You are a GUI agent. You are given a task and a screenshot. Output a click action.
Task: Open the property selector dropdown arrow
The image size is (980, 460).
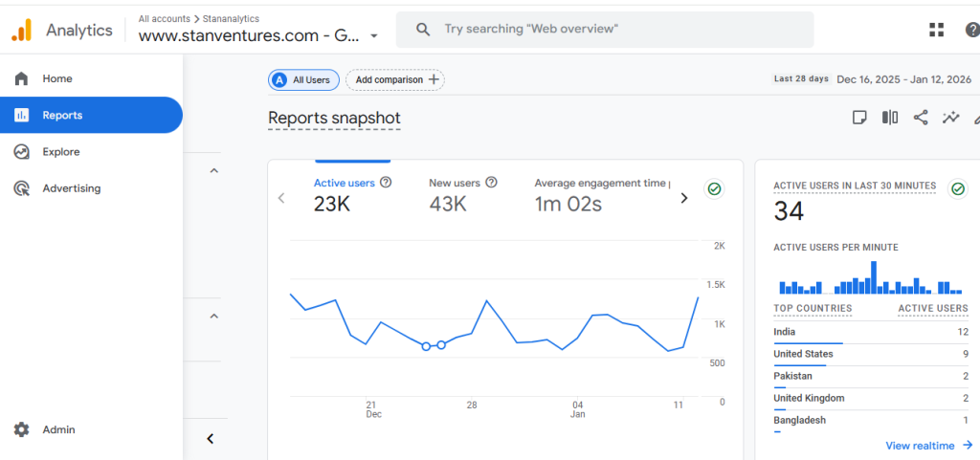point(374,37)
